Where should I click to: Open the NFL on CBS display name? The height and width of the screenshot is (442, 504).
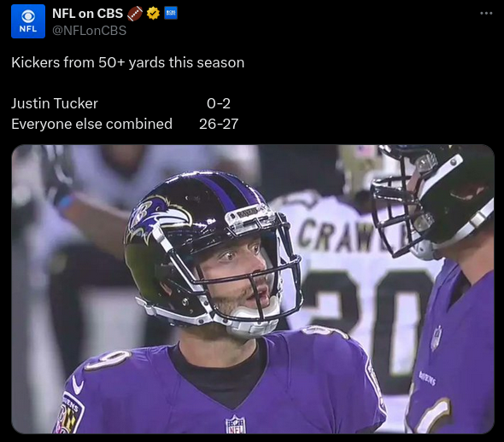[87, 14]
